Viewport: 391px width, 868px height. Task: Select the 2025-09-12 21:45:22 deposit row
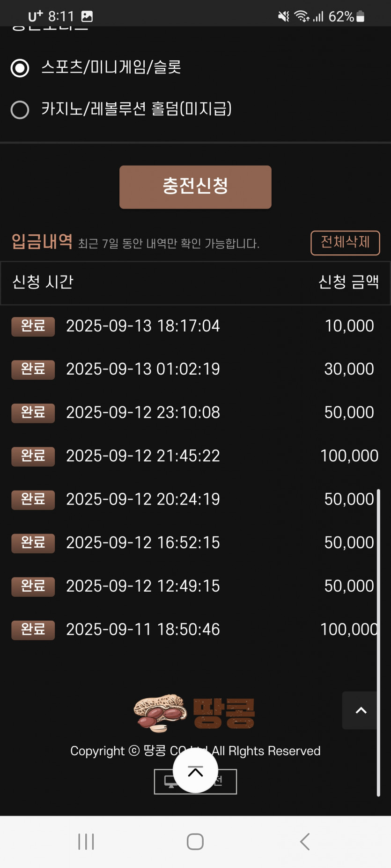195,456
